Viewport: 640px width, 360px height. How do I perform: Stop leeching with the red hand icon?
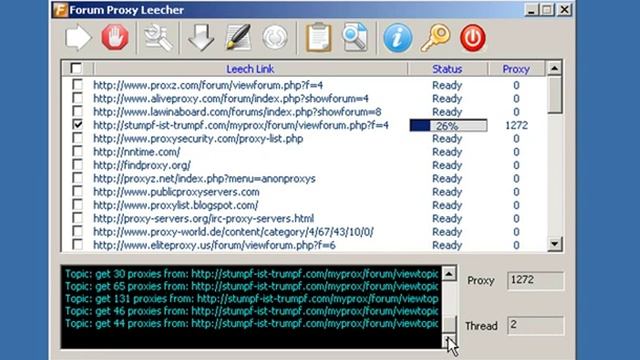(x=115, y=38)
